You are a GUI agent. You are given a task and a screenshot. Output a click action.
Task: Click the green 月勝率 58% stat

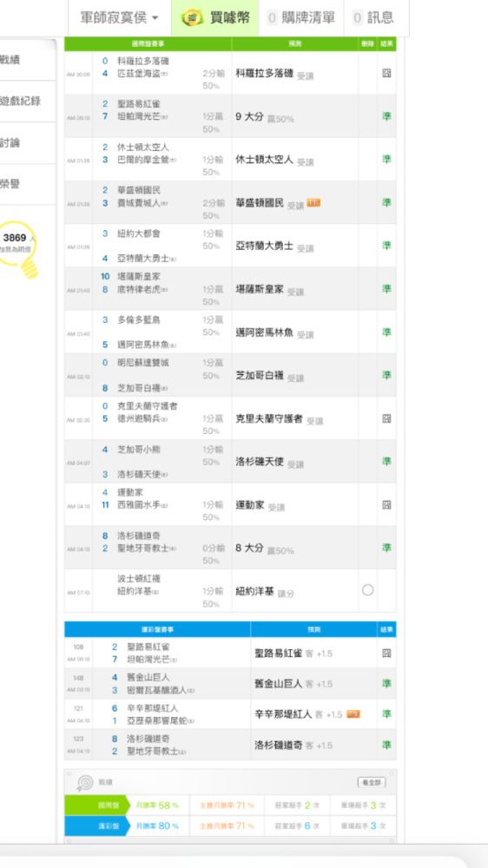(157, 805)
